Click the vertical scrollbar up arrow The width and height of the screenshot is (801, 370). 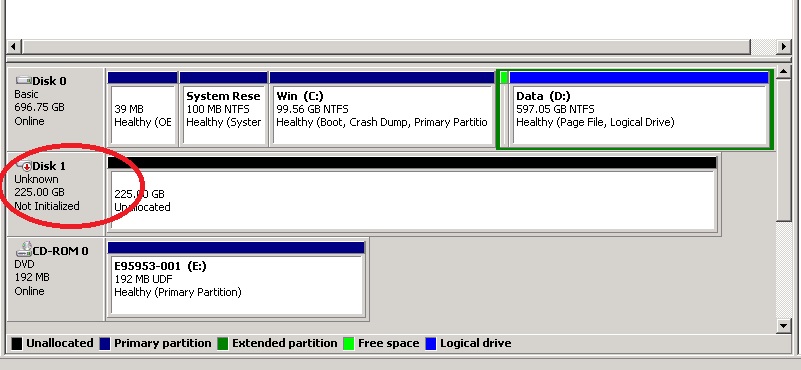coord(784,72)
